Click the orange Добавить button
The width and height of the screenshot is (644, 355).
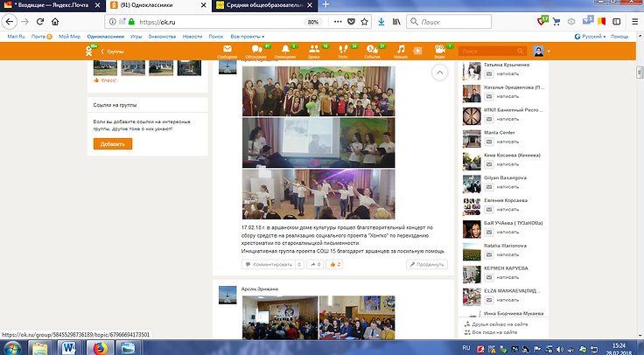coord(113,144)
